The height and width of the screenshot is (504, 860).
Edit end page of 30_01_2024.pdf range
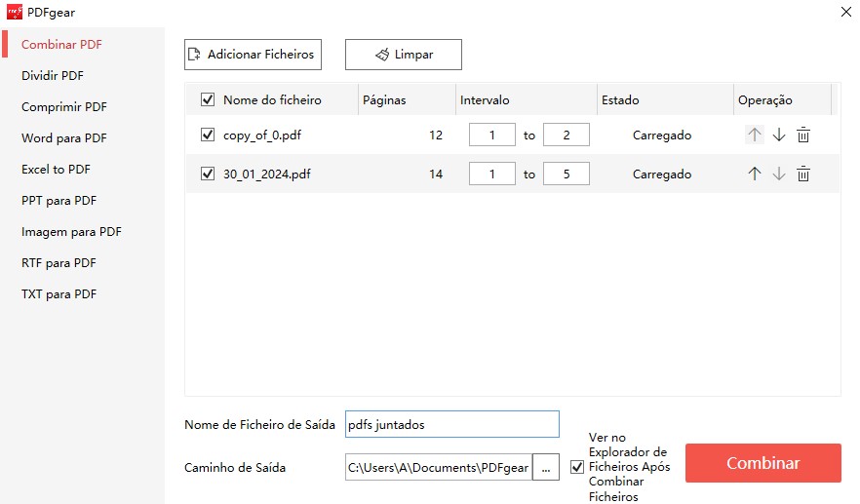click(566, 174)
